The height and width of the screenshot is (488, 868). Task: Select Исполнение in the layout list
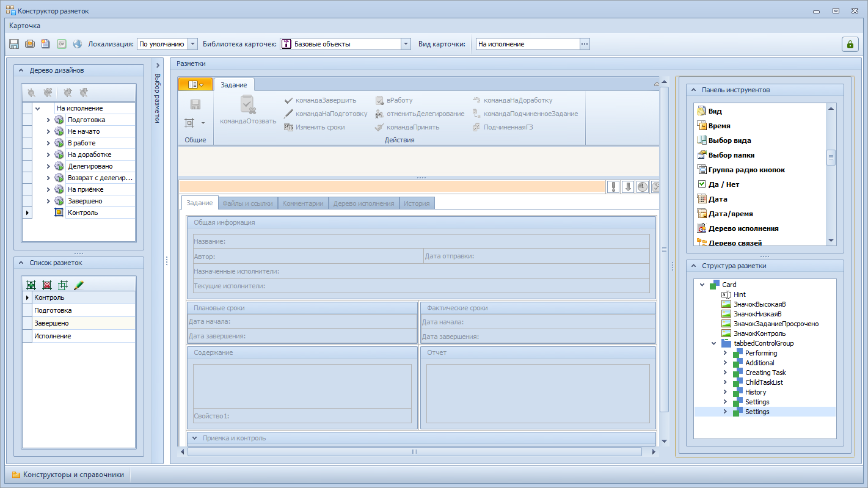(x=53, y=336)
